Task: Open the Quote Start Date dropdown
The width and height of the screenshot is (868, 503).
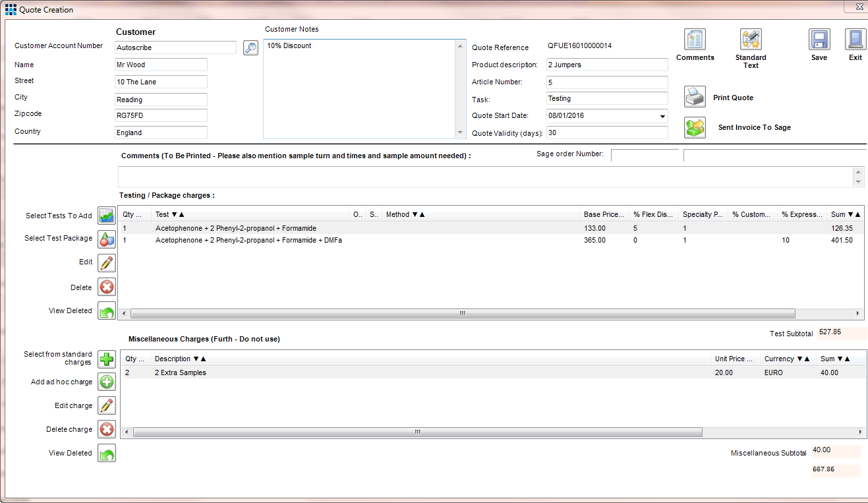Action: pyautogui.click(x=662, y=115)
